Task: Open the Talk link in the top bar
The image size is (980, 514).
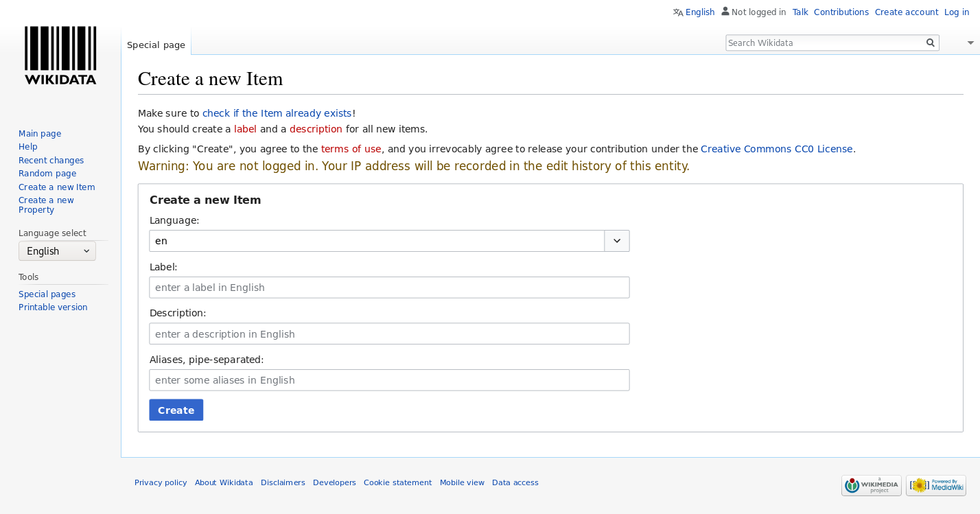Action: pos(800,12)
